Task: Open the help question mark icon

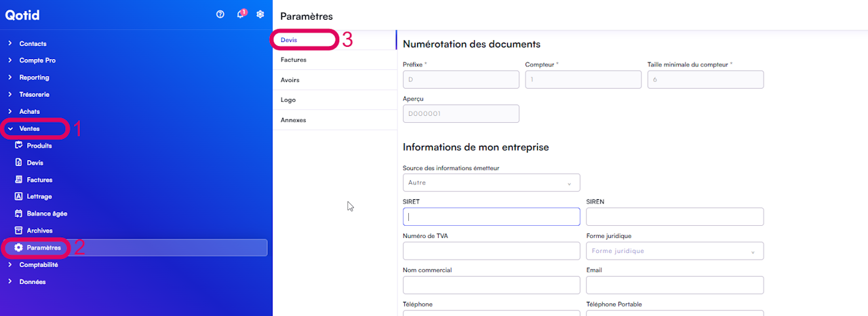Action: click(x=220, y=14)
